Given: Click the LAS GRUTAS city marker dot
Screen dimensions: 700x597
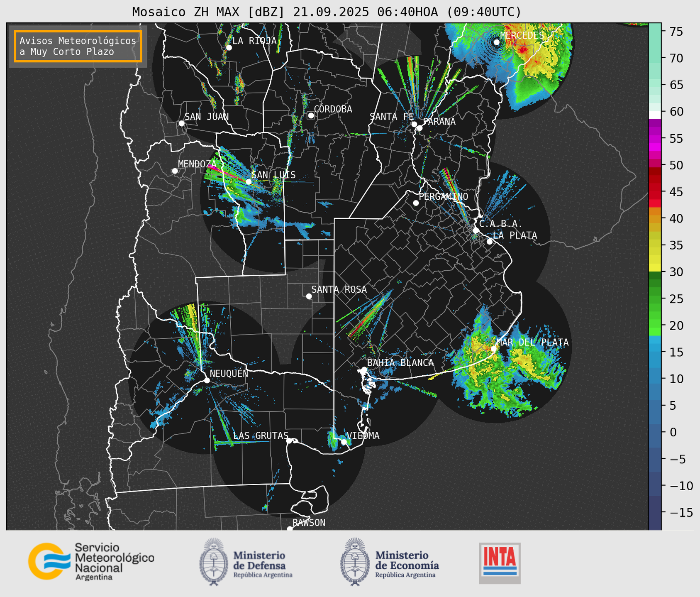Looking at the screenshot, I should point(289,440).
